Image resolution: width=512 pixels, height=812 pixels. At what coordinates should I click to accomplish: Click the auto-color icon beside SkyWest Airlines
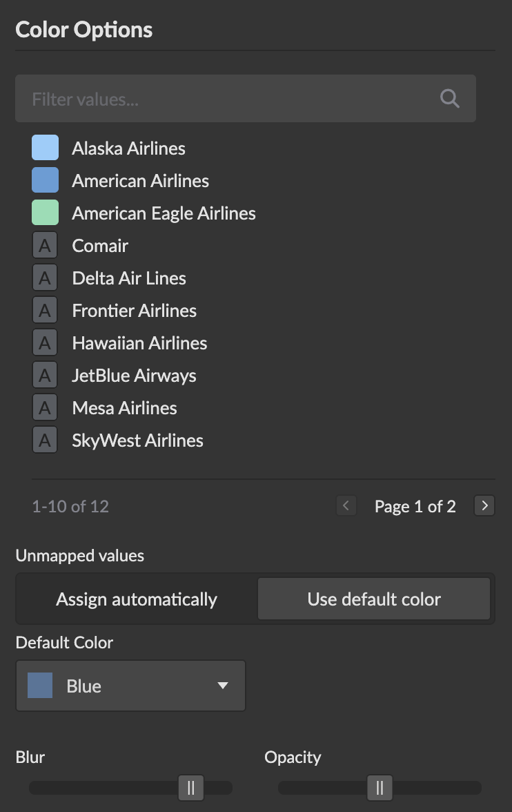[x=45, y=441]
